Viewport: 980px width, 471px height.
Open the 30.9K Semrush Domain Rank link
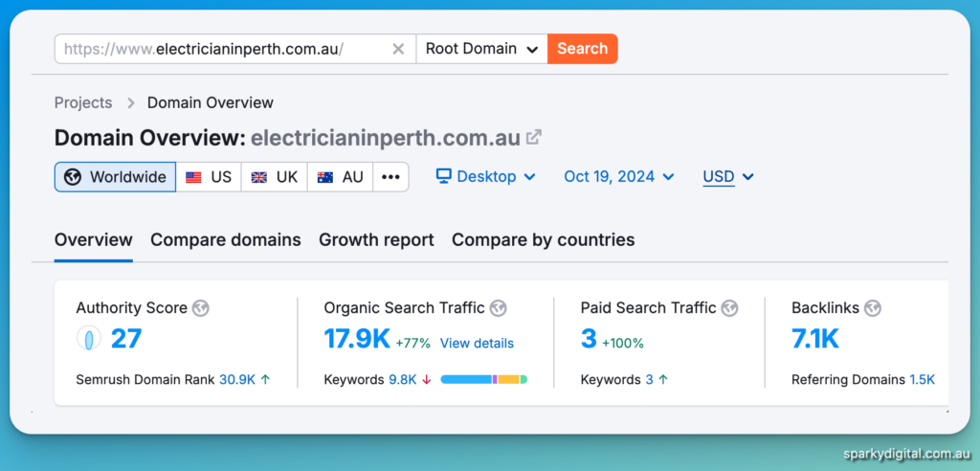point(237,379)
